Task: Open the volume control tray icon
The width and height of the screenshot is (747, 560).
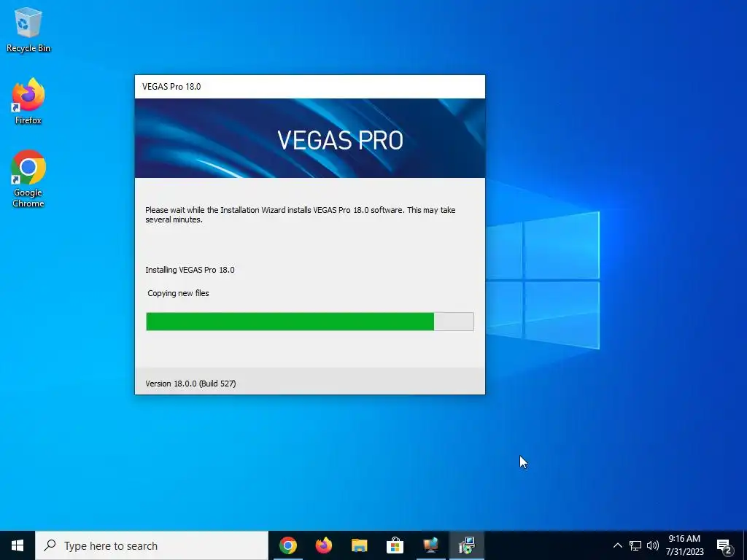Action: [653, 545]
